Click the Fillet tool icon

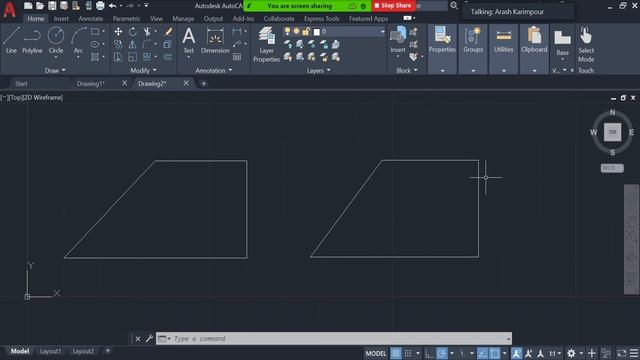click(x=147, y=44)
